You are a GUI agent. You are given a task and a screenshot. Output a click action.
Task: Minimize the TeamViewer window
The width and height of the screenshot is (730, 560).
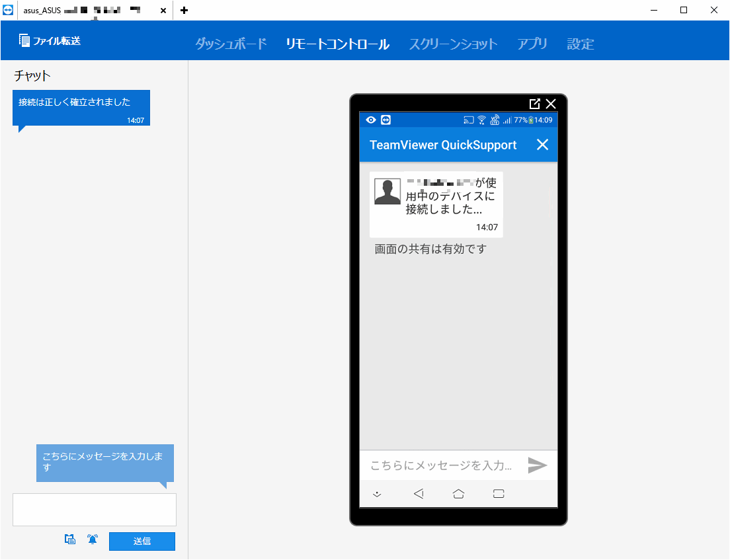[654, 10]
